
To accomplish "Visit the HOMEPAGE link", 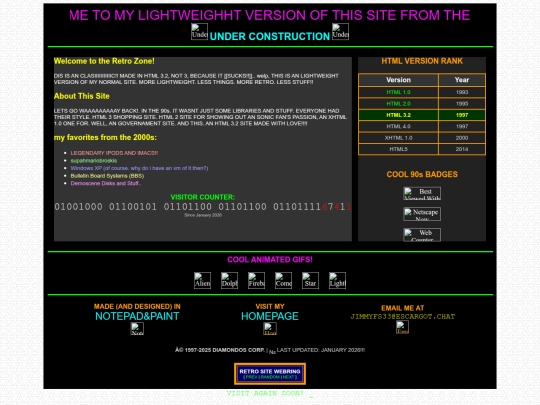I will (270, 316).
